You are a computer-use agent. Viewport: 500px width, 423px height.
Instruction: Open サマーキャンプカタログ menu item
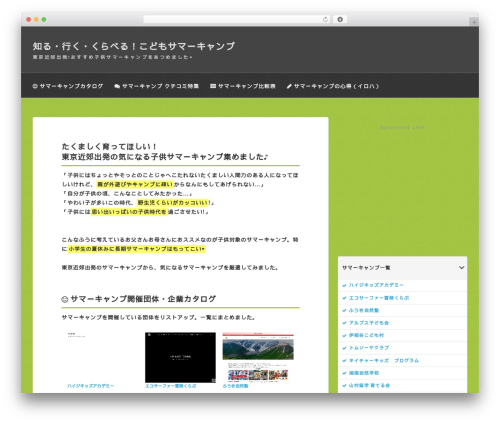point(68,86)
